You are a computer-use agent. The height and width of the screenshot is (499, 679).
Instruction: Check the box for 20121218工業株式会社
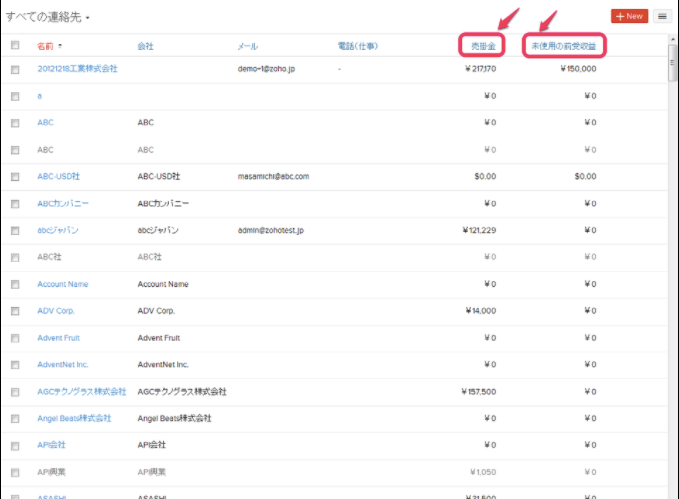(x=15, y=69)
